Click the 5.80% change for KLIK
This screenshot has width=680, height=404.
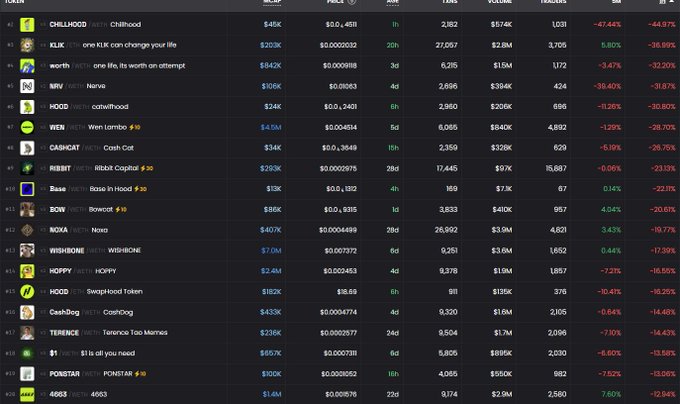pos(611,45)
